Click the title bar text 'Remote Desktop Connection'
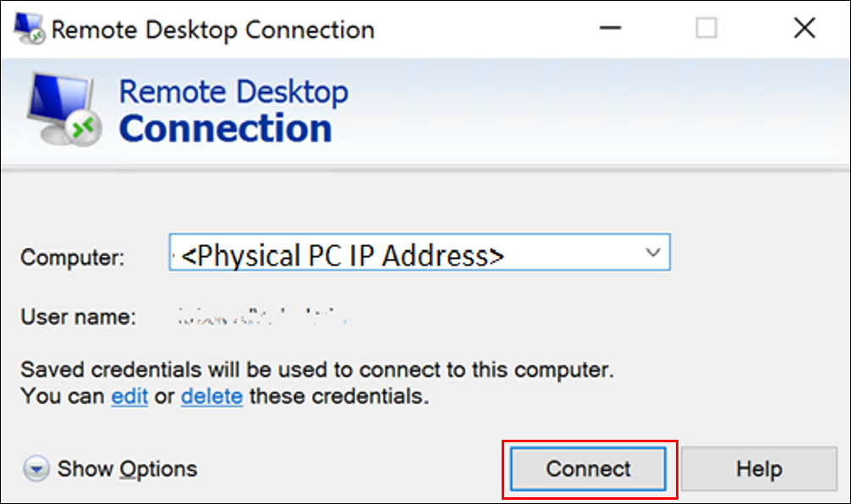Image resolution: width=851 pixels, height=504 pixels. (x=212, y=30)
